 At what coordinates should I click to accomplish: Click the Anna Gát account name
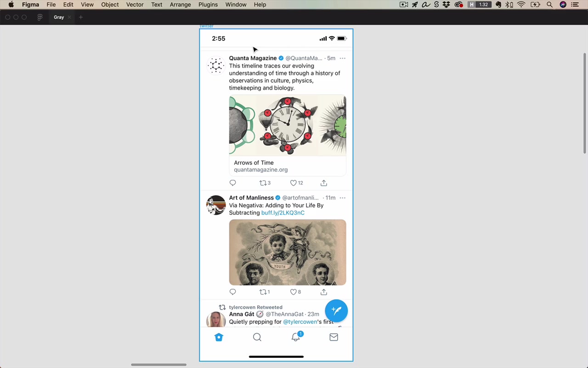[x=242, y=314]
